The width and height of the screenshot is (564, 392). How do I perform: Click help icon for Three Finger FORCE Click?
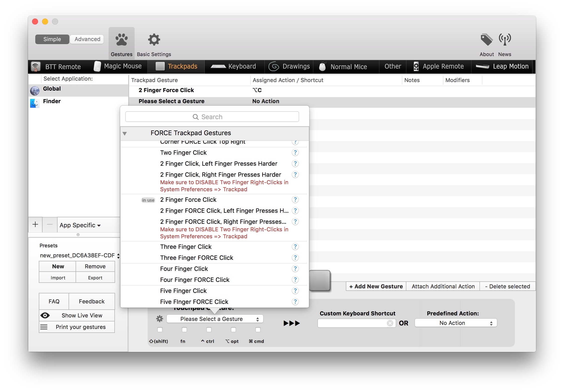click(x=295, y=258)
